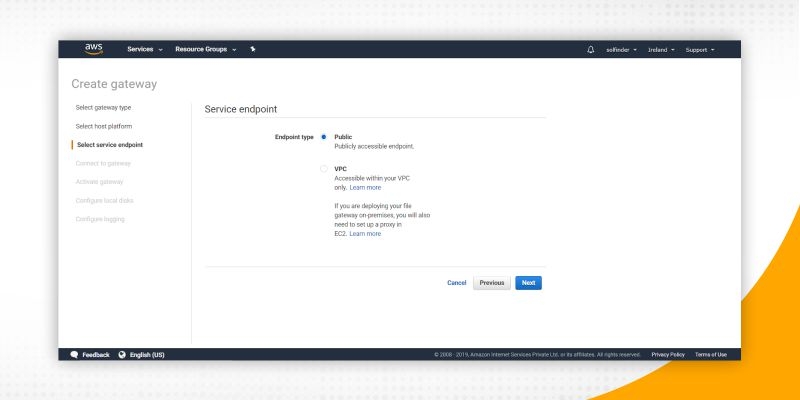
Task: Open Learn more link about VPC access
Action: 365,187
